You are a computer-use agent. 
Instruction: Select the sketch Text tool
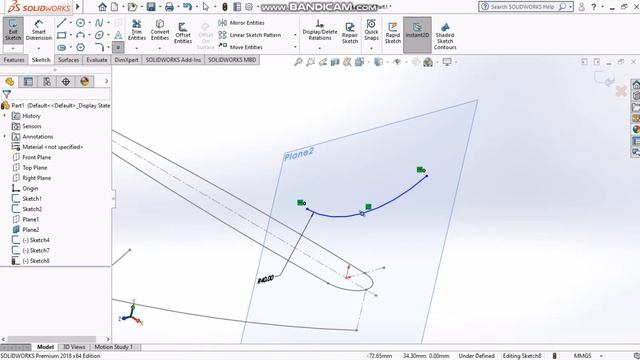(118, 35)
